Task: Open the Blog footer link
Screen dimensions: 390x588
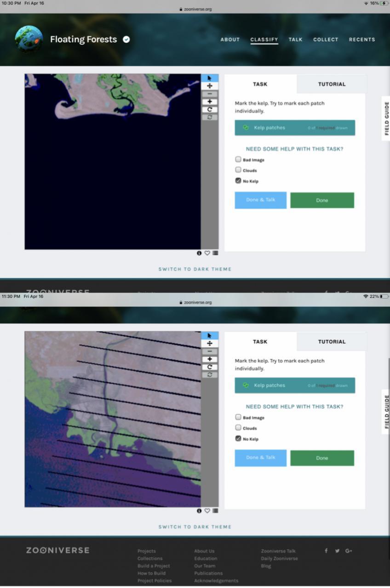Action: pos(266,566)
